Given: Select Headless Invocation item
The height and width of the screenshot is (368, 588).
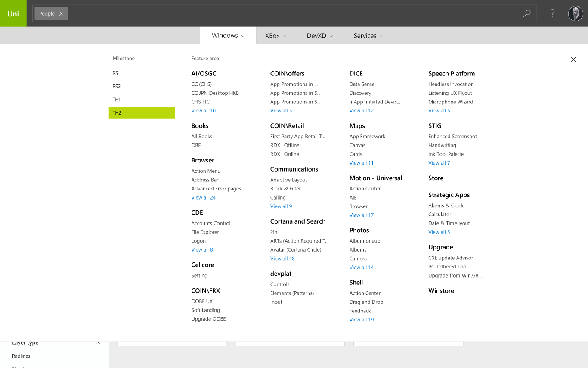Looking at the screenshot, I should 451,84.
